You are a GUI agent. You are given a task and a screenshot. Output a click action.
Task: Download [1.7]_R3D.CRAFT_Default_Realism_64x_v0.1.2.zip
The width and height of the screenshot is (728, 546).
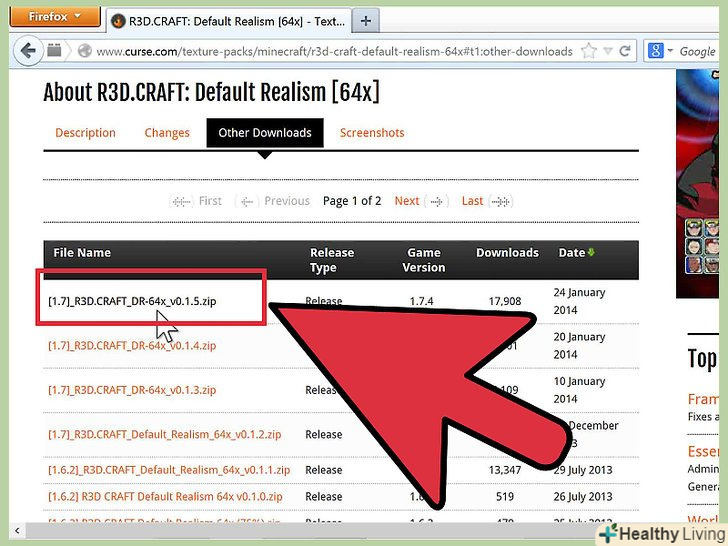pos(164,435)
